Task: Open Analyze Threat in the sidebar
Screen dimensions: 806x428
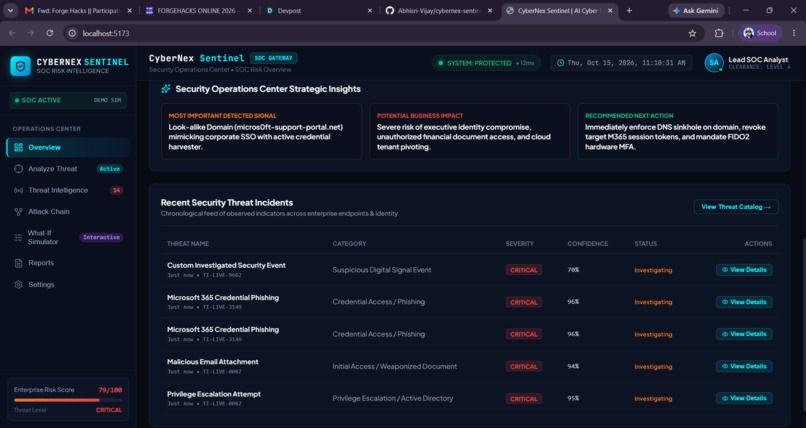Action: pyautogui.click(x=68, y=169)
